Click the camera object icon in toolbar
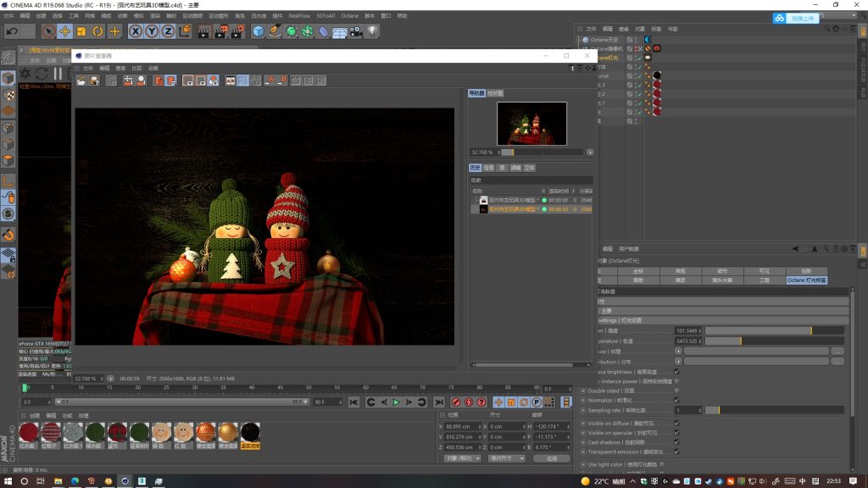 [x=356, y=31]
